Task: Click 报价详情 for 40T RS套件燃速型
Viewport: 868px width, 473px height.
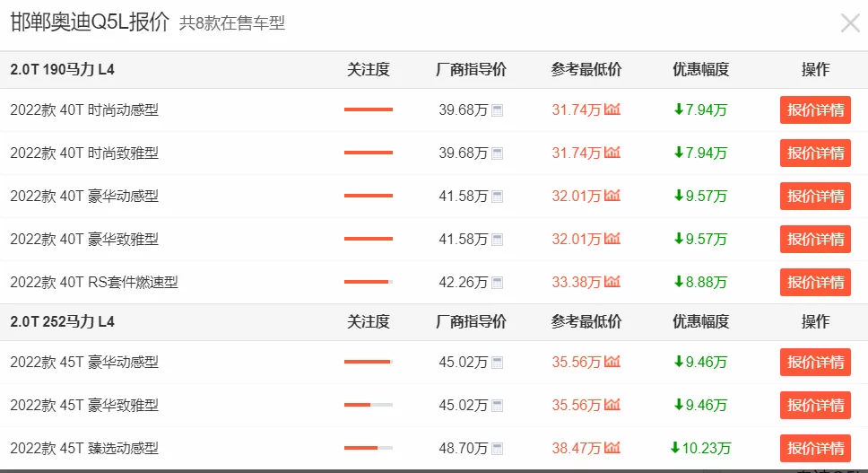Action: [815, 283]
